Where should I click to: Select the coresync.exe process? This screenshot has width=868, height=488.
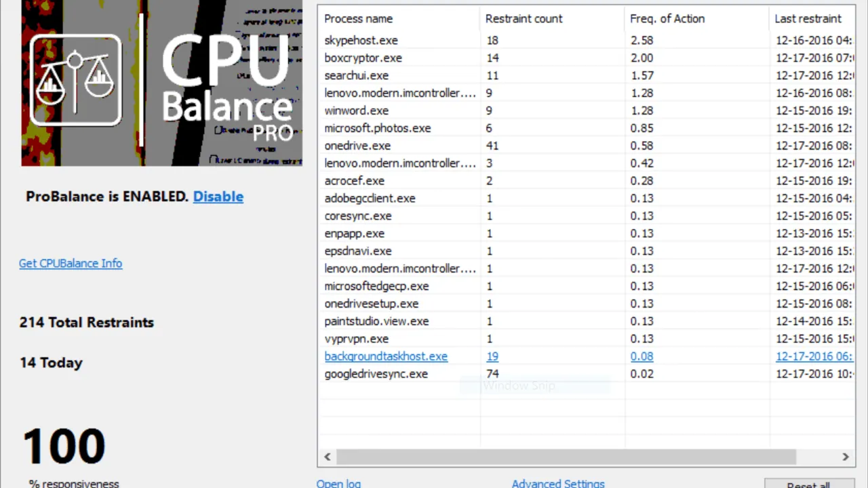(x=357, y=217)
